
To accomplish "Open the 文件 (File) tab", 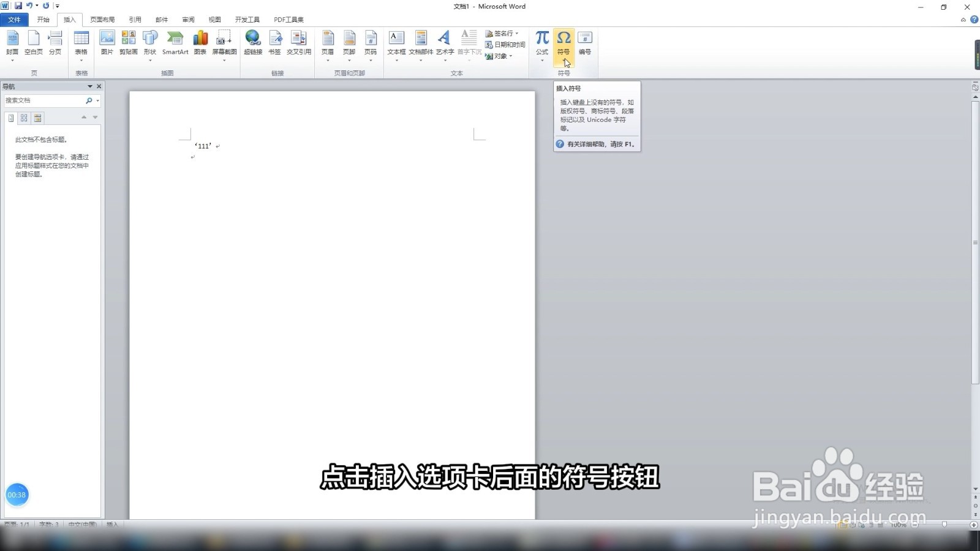I will [14, 20].
